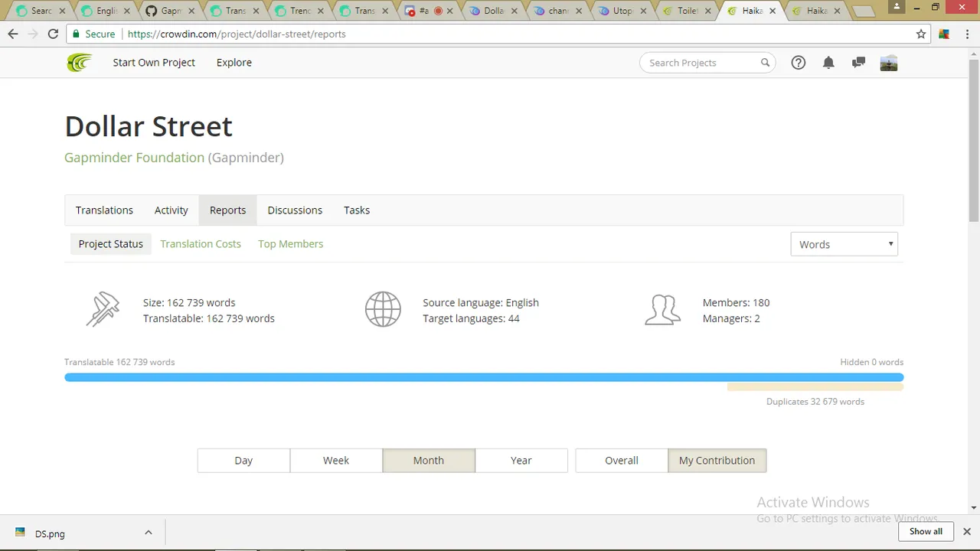Click the beige duplicates bar
Viewport: 980px width, 551px height.
(x=815, y=387)
